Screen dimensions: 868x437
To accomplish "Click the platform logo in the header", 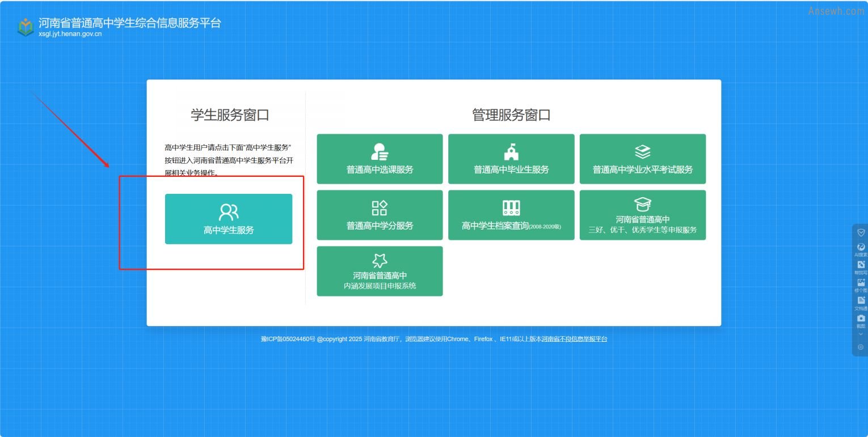I will tap(26, 27).
